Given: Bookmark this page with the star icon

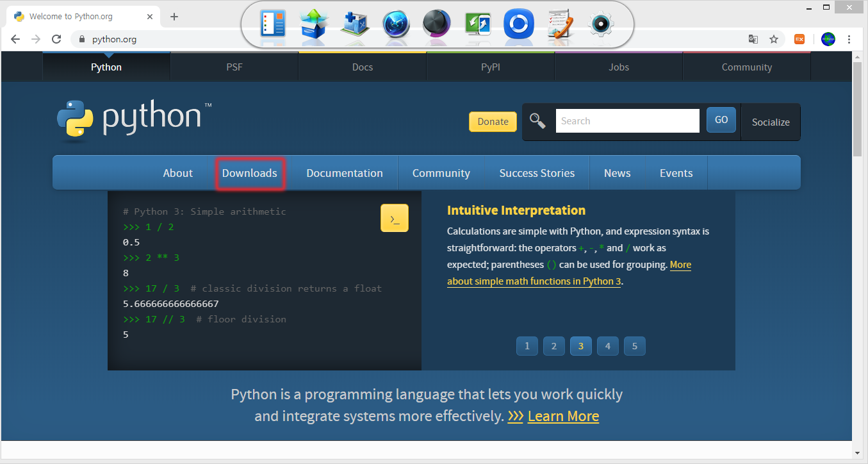Looking at the screenshot, I should point(774,39).
